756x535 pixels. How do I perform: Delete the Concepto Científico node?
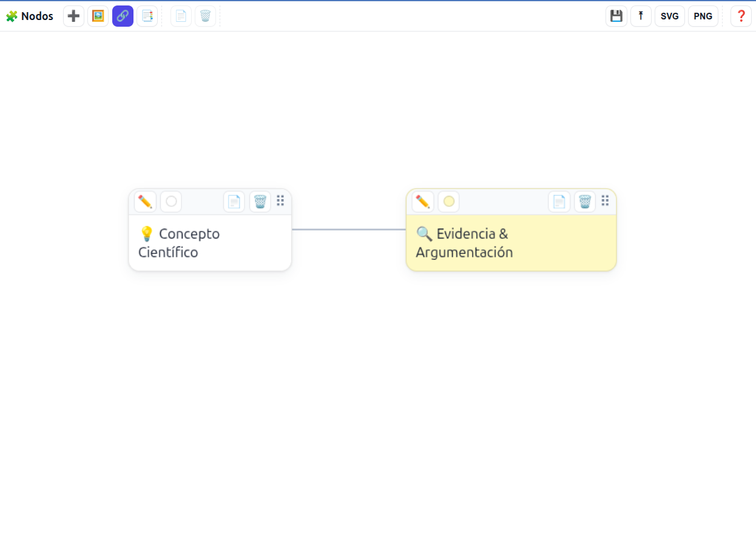[260, 201]
